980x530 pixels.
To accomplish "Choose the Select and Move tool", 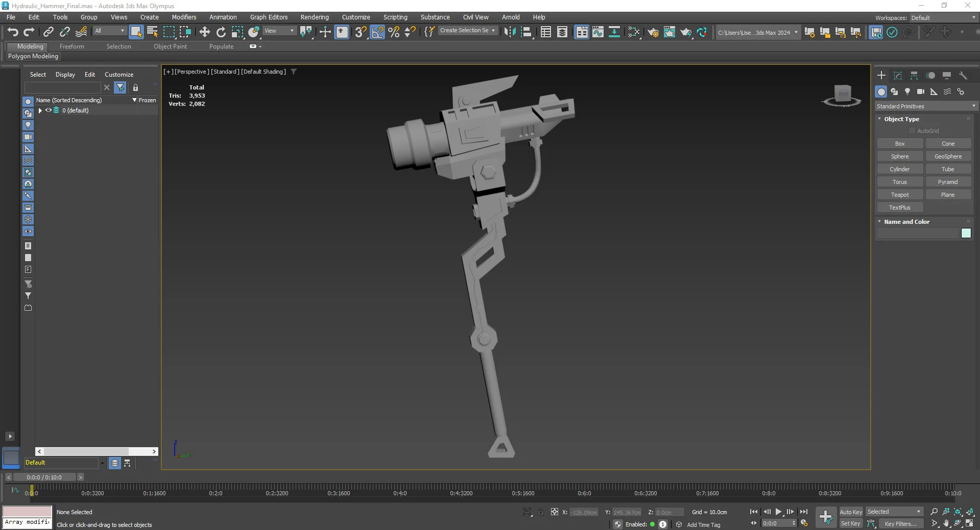I will (204, 32).
